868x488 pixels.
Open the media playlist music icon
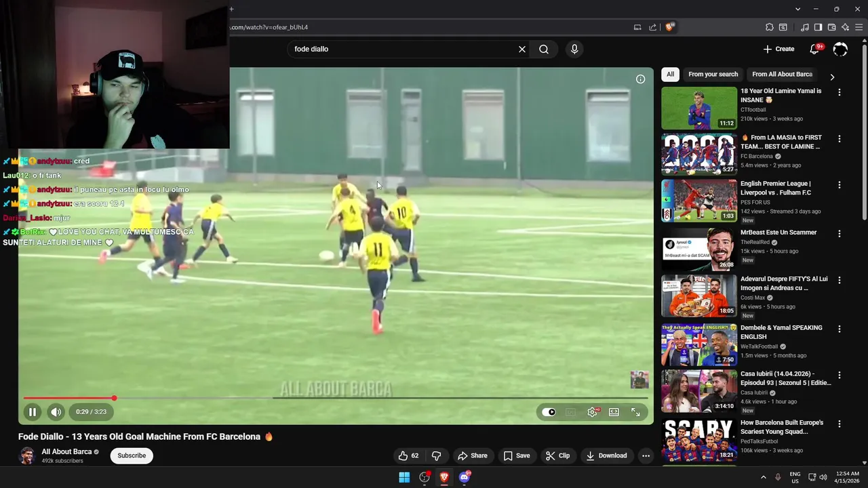[x=805, y=27]
